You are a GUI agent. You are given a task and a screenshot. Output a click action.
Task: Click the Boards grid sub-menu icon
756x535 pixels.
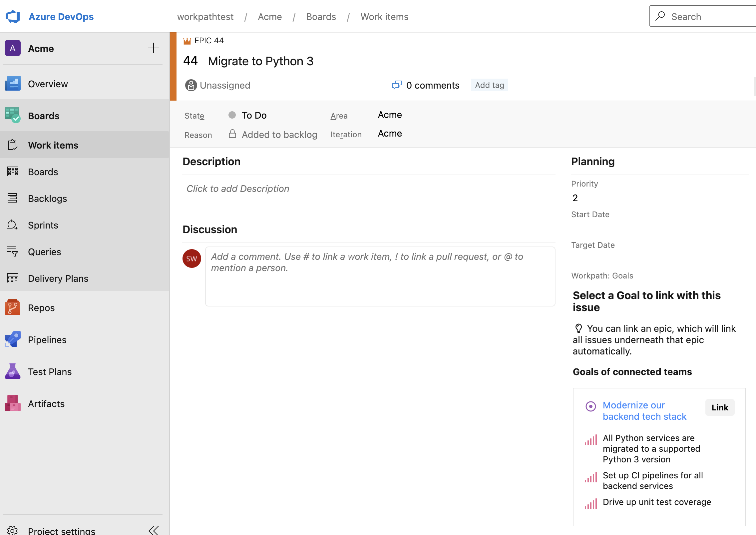(13, 172)
